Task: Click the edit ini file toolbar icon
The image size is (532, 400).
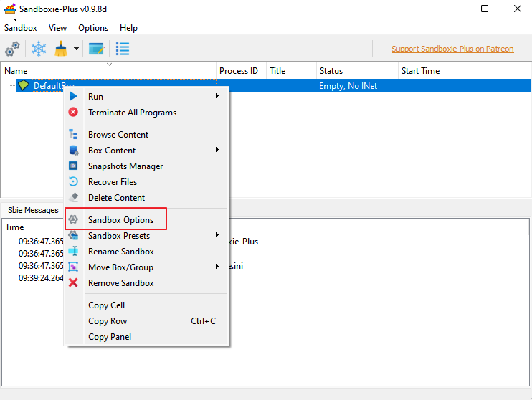Action: [x=96, y=49]
